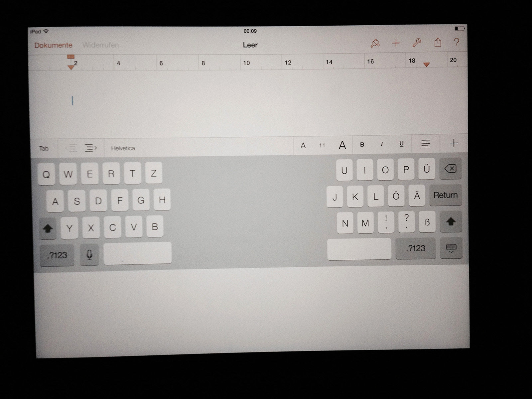Screen dimensions: 532x399
Task: Tap the S key
Action: click(x=76, y=201)
